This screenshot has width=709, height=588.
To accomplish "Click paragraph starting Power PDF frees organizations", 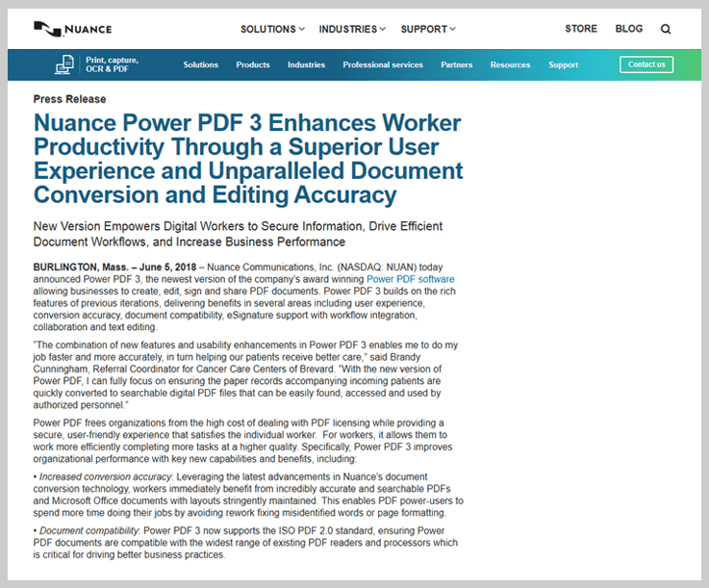I will click(x=242, y=441).
